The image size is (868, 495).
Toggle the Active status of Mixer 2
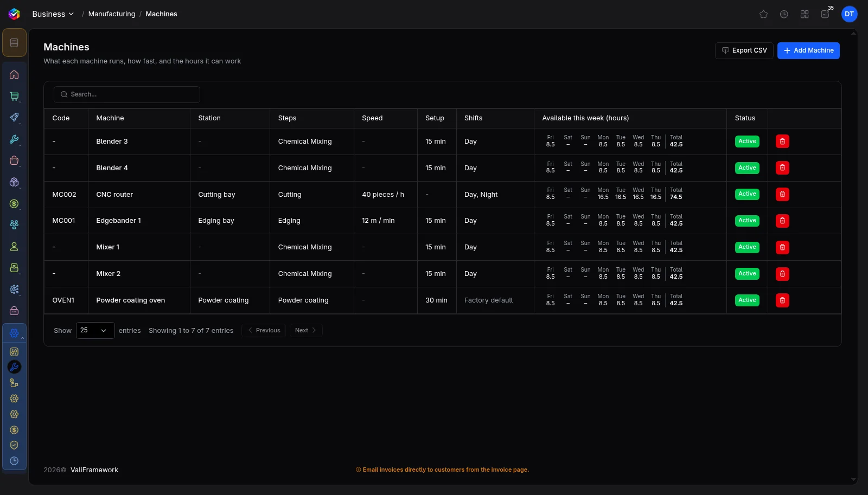click(747, 274)
